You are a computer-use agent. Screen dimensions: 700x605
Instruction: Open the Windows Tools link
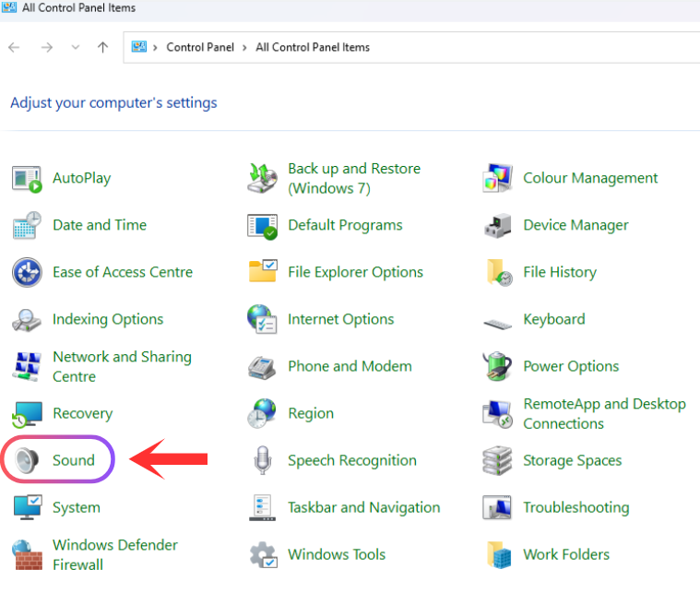click(337, 554)
